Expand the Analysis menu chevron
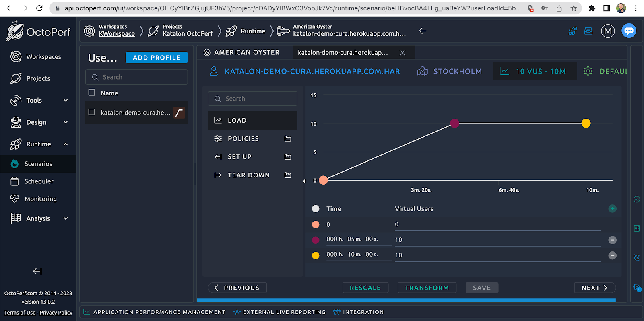 coord(66,218)
